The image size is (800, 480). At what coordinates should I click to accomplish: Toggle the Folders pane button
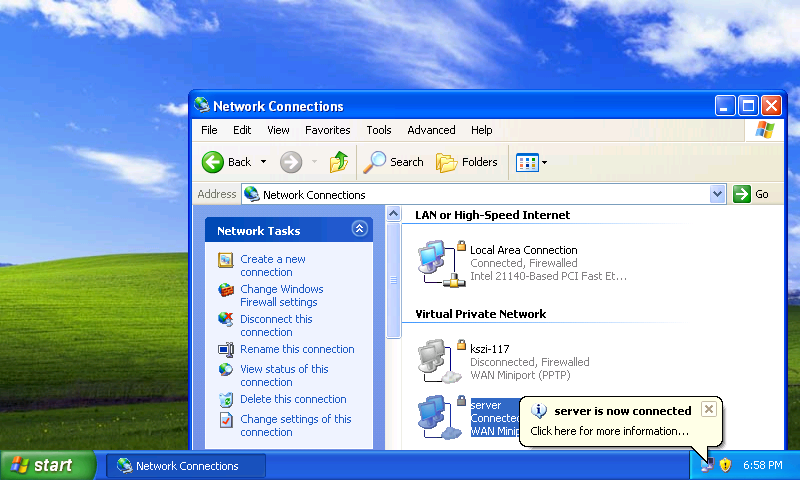[x=467, y=162]
